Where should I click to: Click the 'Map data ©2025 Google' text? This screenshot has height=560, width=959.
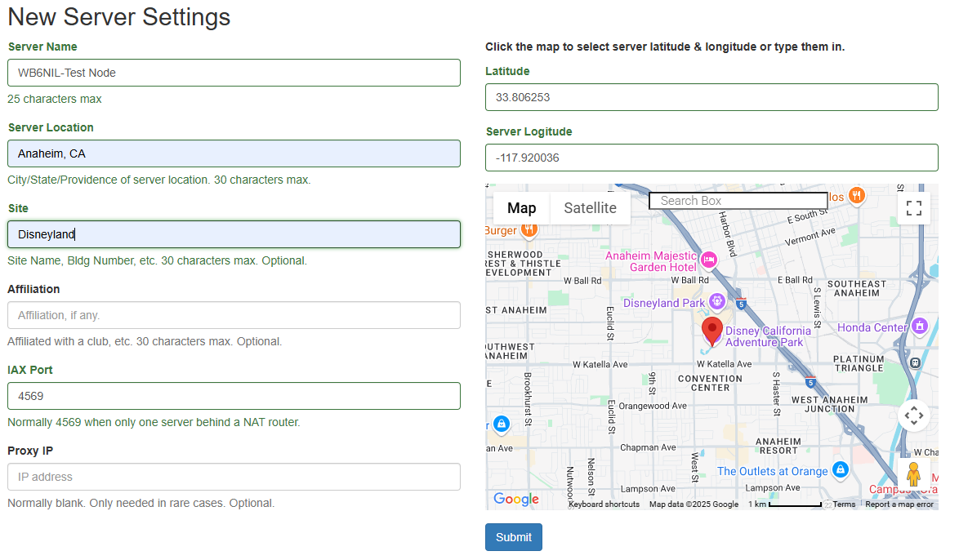tap(694, 504)
